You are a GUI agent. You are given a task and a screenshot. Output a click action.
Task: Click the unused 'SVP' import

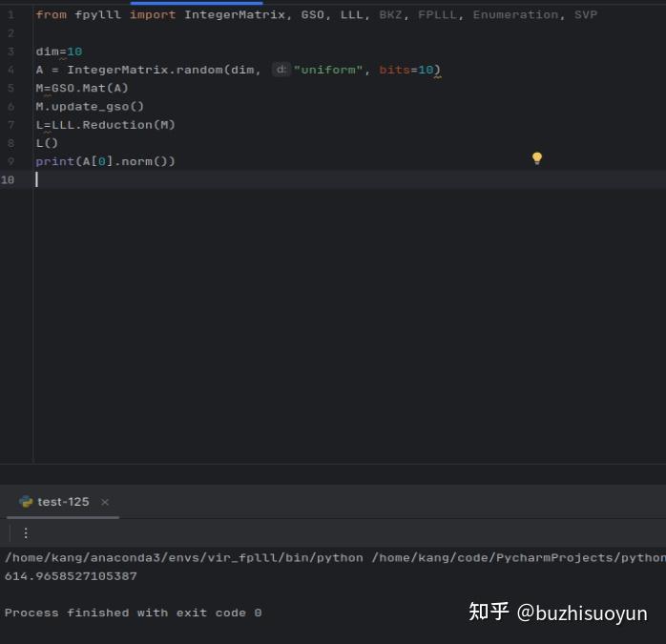tap(586, 15)
